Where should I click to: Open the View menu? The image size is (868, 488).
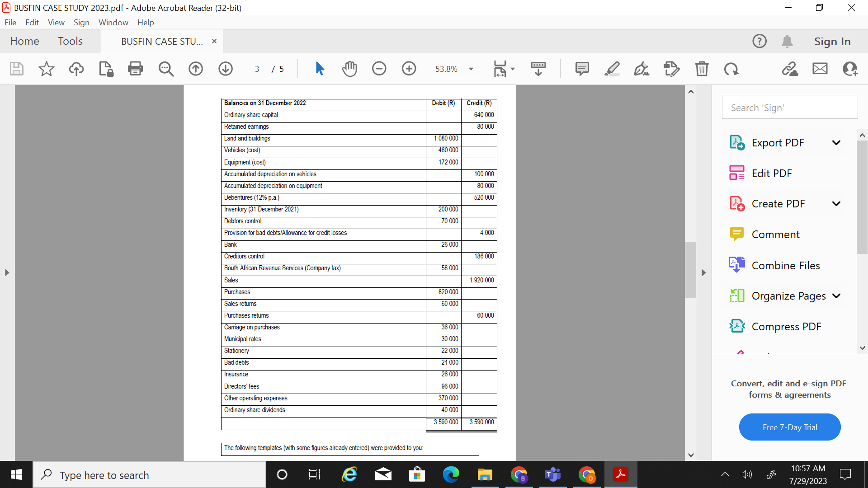56,22
